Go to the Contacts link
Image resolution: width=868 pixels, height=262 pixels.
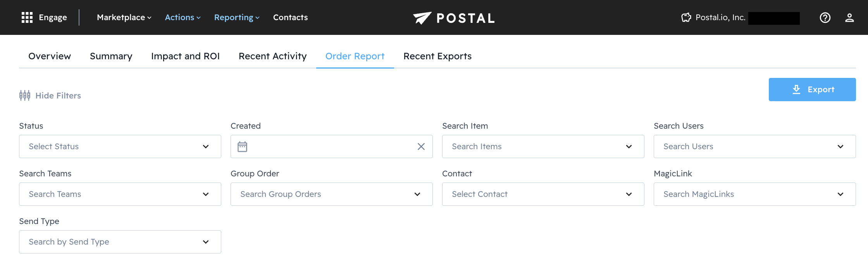[290, 17]
